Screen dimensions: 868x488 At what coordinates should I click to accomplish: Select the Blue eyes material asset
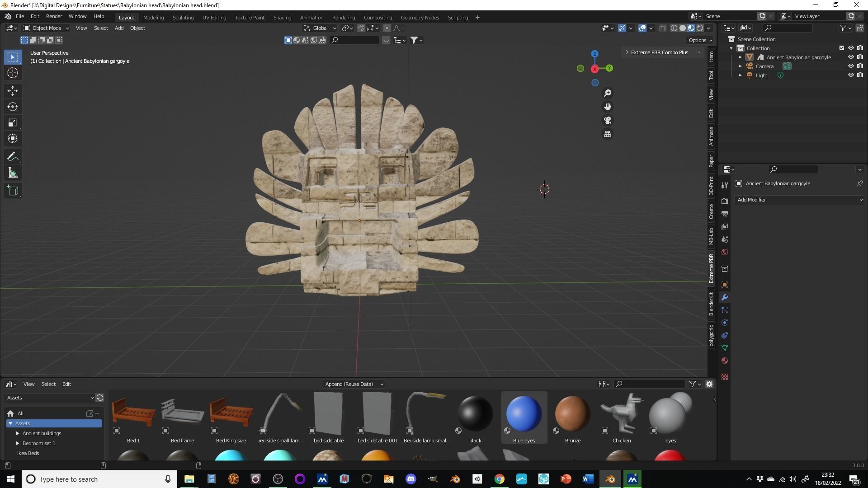[x=524, y=418]
